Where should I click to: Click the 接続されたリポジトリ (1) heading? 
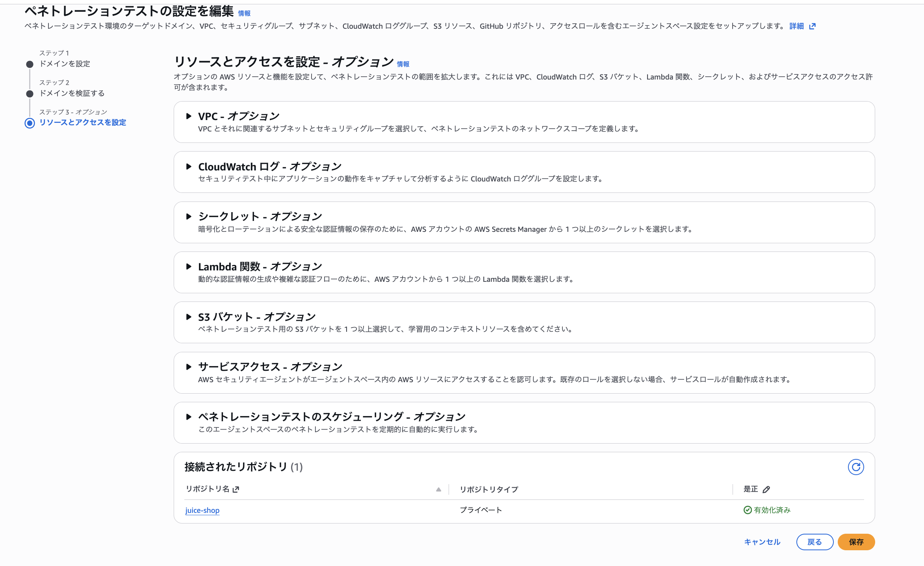coord(243,467)
